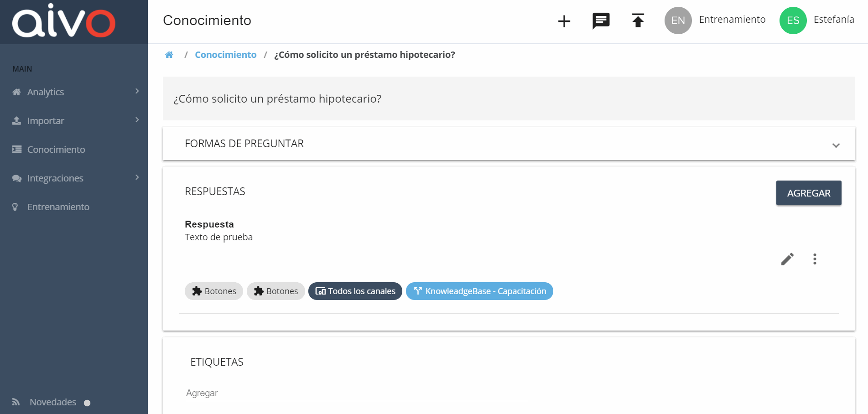
Task: Click the plus icon in the header
Action: (564, 21)
